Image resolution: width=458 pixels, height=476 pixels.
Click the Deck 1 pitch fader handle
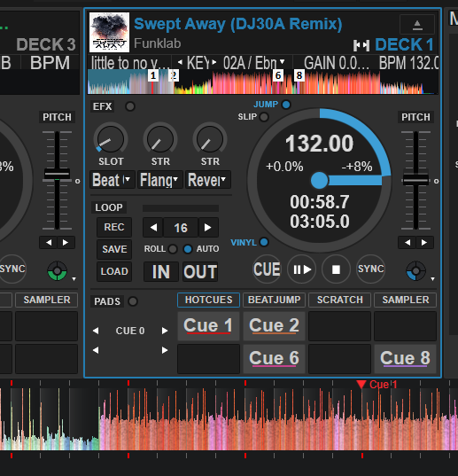(415, 180)
